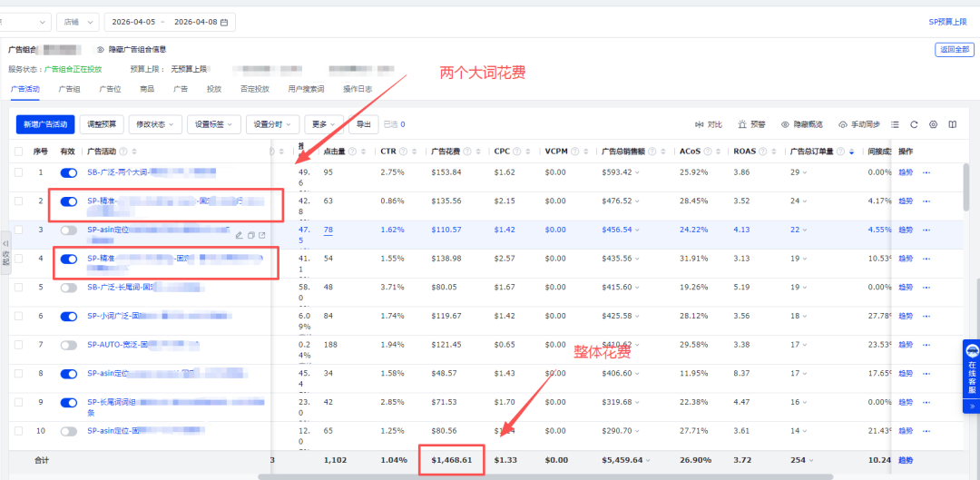Click help icon next to ROAS header
This screenshot has width=980, height=480.
762,152
